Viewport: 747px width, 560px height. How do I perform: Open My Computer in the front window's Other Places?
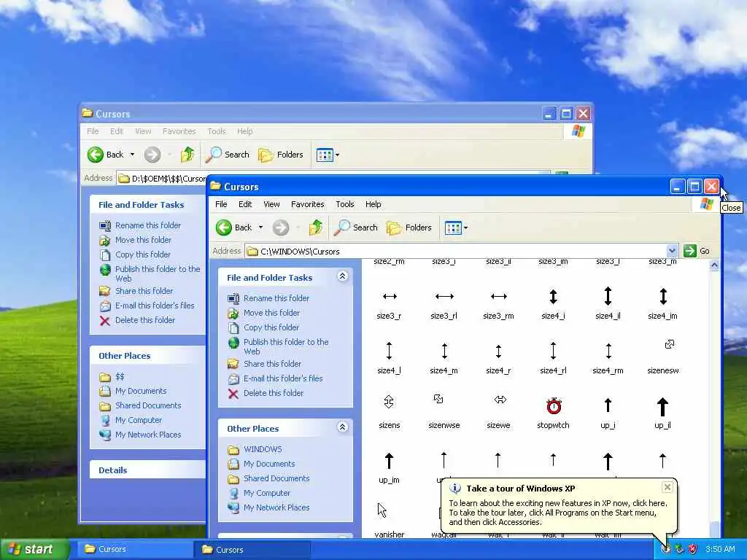pyautogui.click(x=267, y=494)
